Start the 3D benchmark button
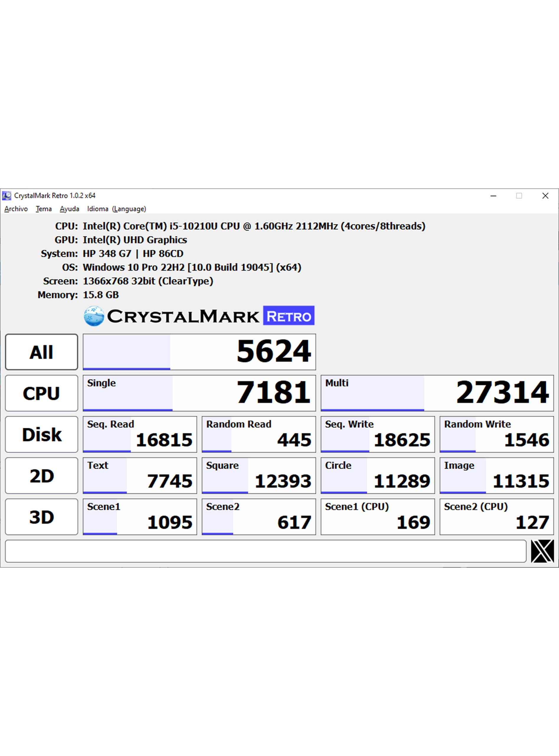The width and height of the screenshot is (559, 756). click(x=42, y=517)
